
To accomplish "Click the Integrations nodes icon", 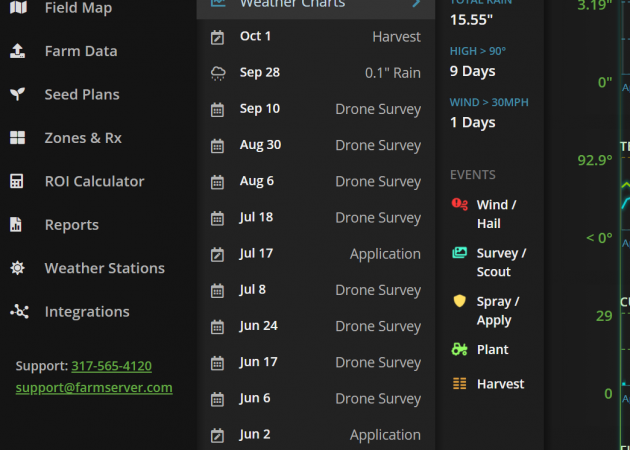I will pos(18,312).
